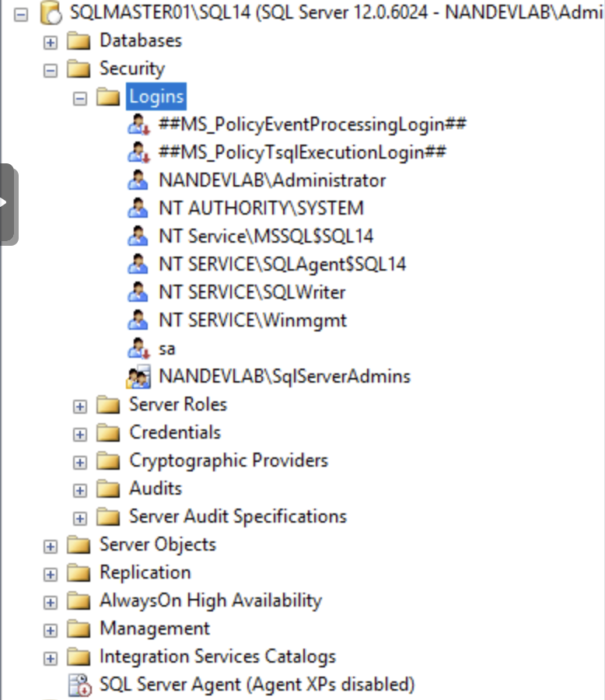
Task: Click the SqlServerAdmins group login icon
Action: [x=138, y=377]
